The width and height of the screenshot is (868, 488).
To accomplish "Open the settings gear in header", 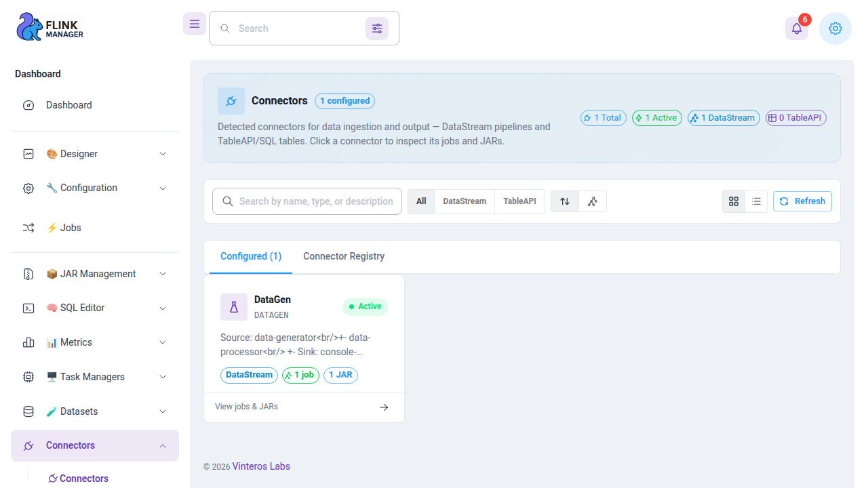I will pyautogui.click(x=835, y=28).
